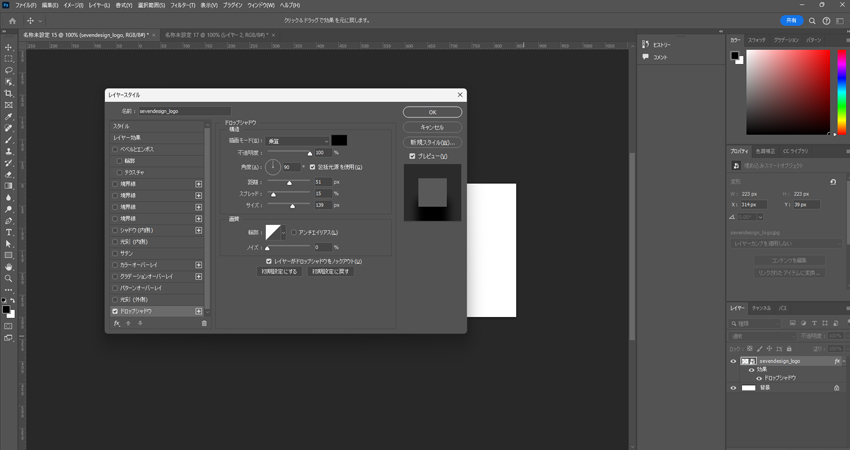The width and height of the screenshot is (850, 450).
Task: Click the fx badge on sevendesign_logo layer
Action: pyautogui.click(x=837, y=361)
